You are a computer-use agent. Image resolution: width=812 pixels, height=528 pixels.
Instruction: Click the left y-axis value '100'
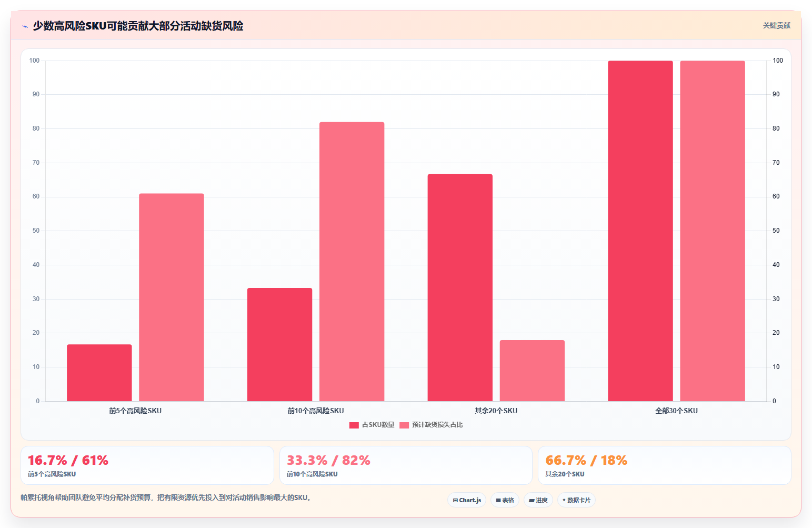tap(34, 61)
